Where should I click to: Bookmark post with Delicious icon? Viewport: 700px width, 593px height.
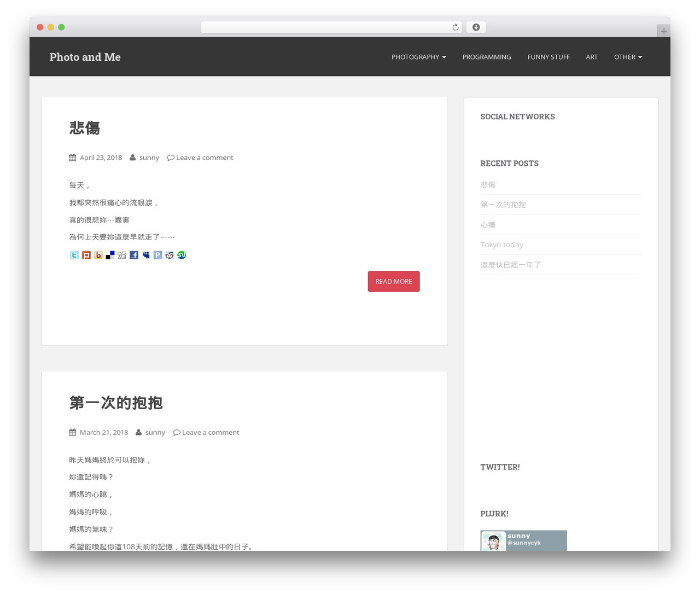[110, 255]
